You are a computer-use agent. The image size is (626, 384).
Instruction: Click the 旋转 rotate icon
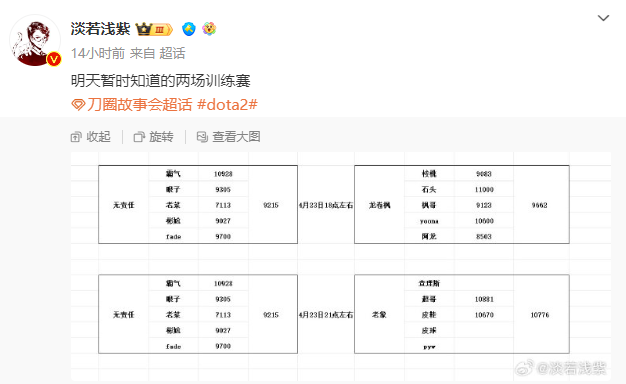tap(139, 137)
